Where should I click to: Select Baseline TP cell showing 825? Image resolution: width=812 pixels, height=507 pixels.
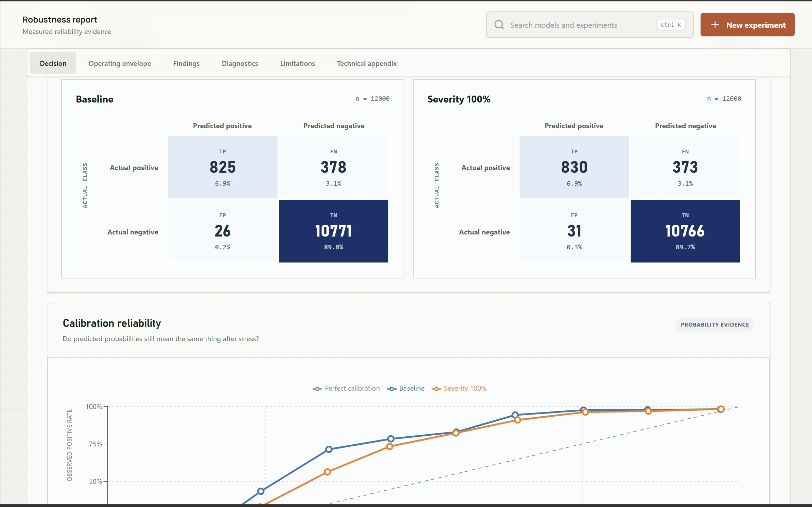tap(223, 167)
